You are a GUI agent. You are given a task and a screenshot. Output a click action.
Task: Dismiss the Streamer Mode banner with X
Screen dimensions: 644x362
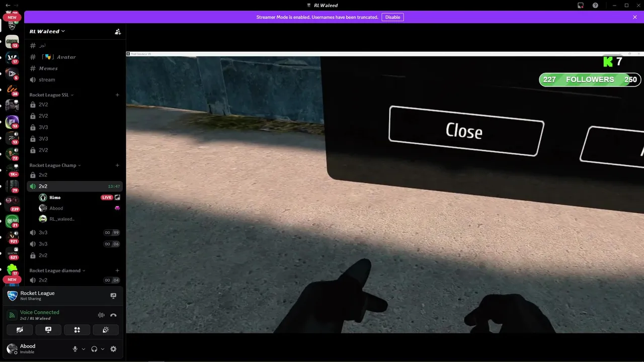coord(635,17)
